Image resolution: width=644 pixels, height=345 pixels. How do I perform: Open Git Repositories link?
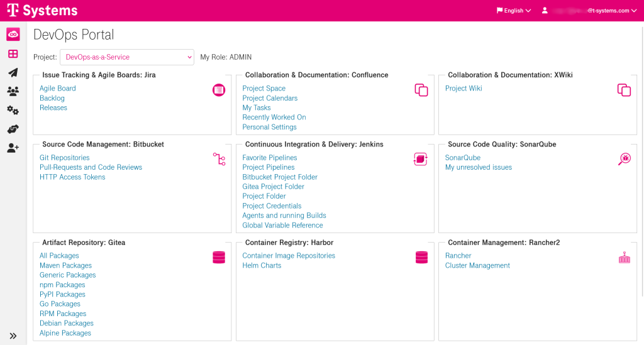65,158
